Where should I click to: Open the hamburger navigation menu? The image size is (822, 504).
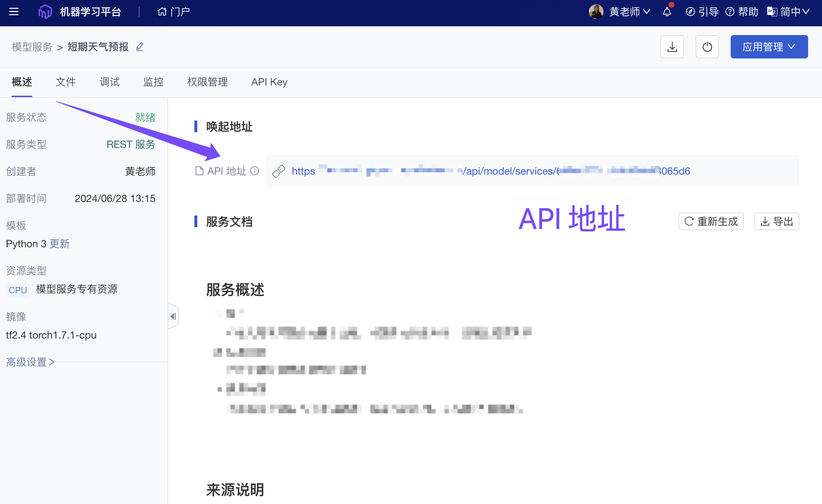point(14,12)
